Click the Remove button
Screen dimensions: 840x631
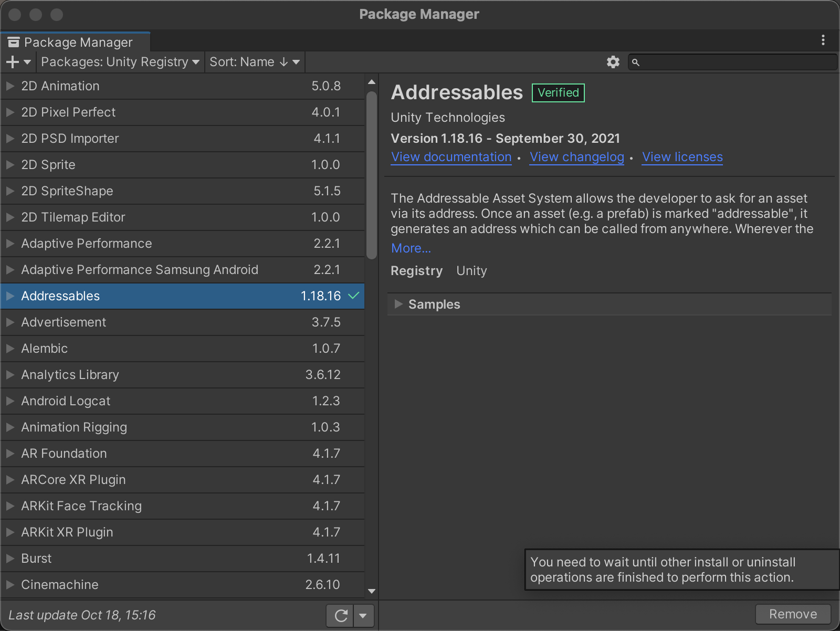pos(793,614)
